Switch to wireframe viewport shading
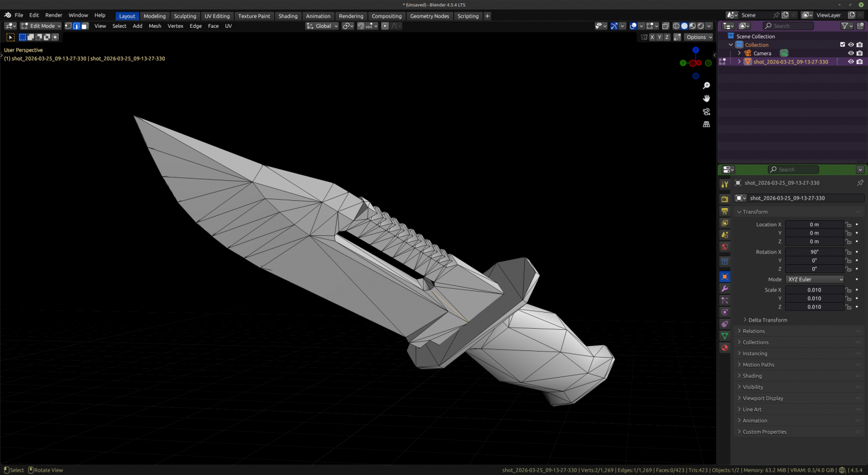868x475 pixels. (676, 26)
